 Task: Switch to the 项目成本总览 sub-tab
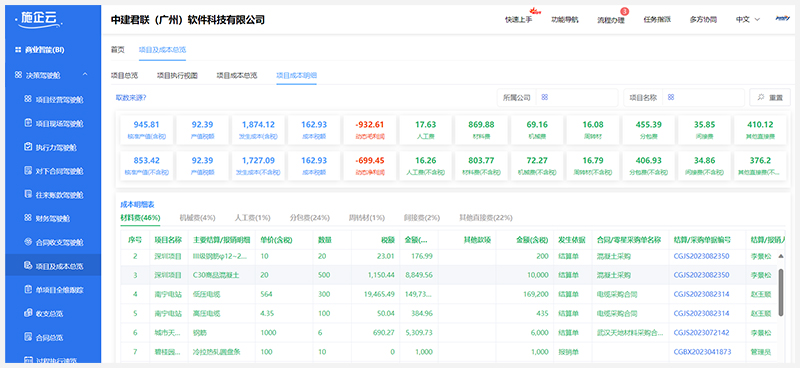(237, 76)
